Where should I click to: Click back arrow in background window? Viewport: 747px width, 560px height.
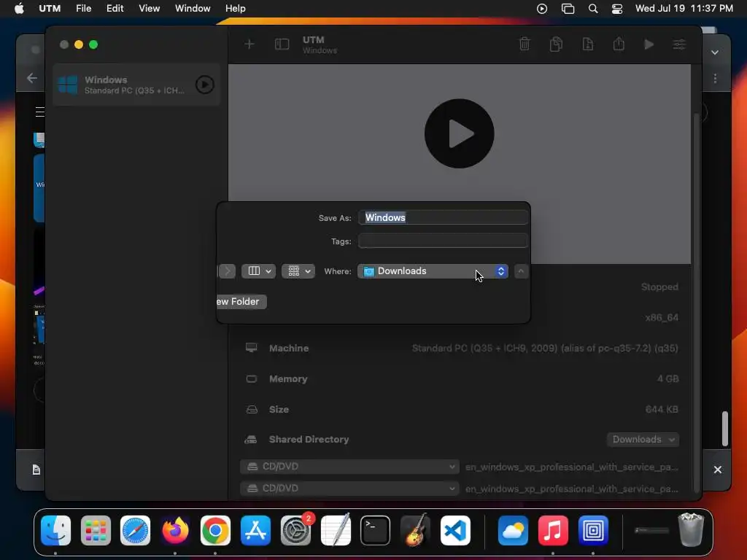pos(32,78)
